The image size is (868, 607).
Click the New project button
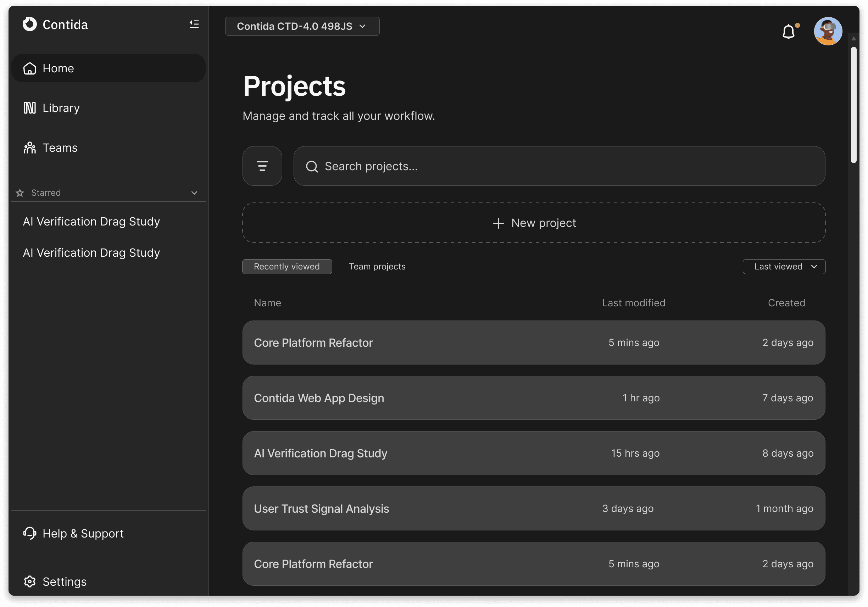pyautogui.click(x=533, y=223)
